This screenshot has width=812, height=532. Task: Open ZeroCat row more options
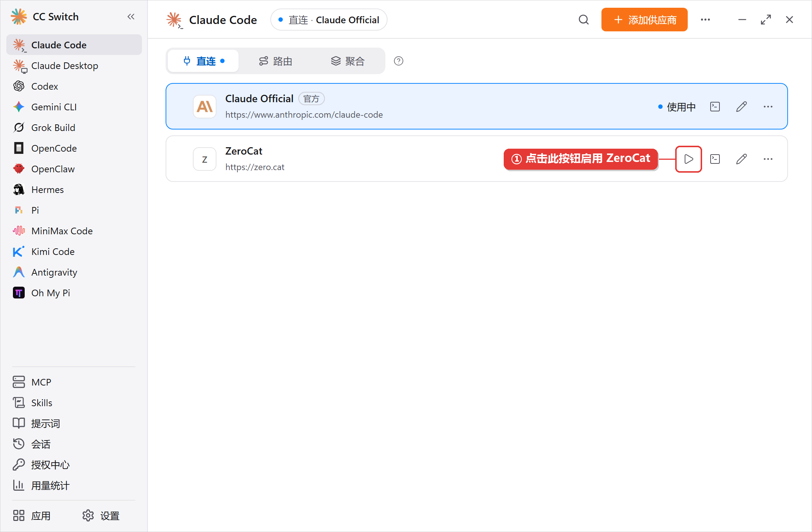(768, 159)
